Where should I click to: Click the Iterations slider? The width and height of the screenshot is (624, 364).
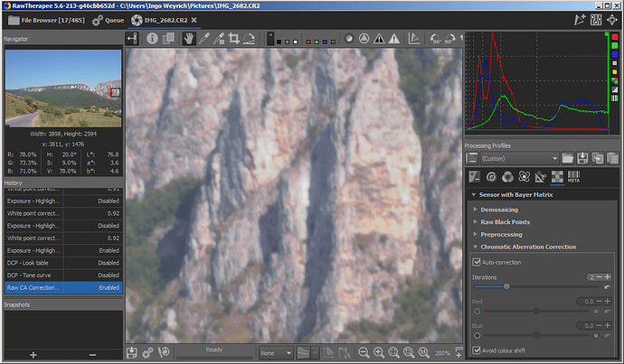[x=506, y=286]
